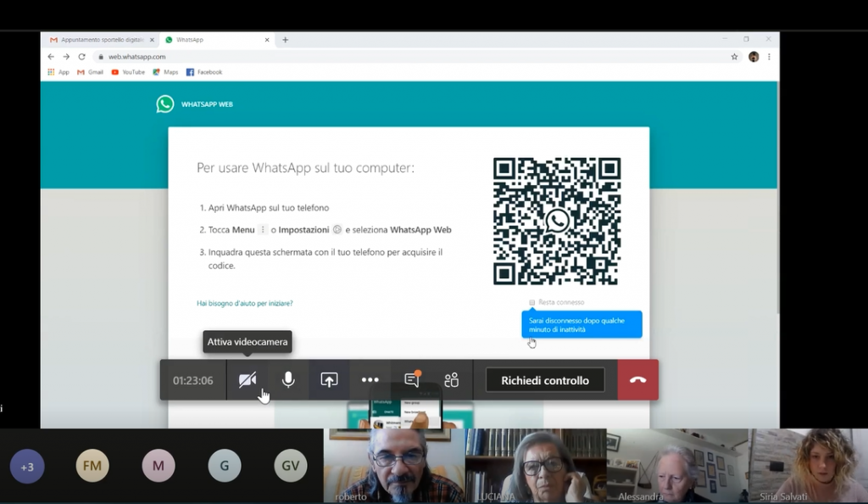Select Alessandra's video thumbnail
The width and height of the screenshot is (868, 504).
677,466
